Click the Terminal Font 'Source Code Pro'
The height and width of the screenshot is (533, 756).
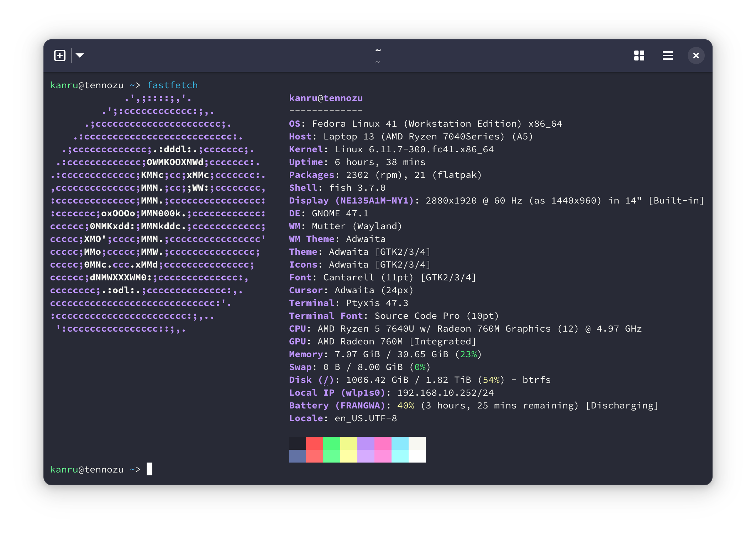[x=417, y=316]
